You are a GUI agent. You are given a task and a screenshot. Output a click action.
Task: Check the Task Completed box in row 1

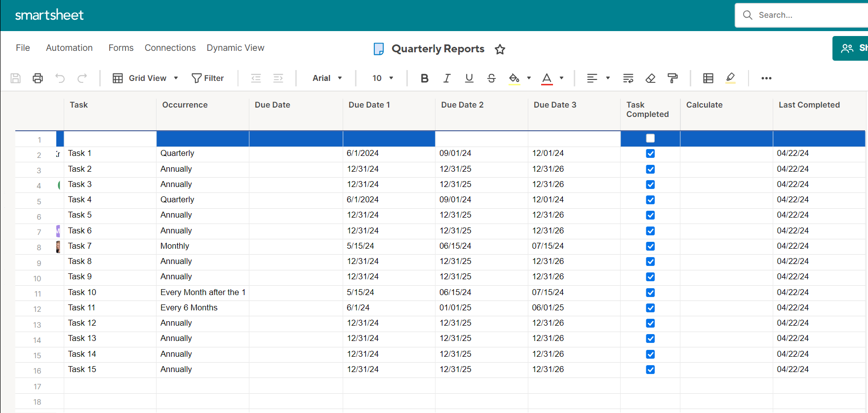coord(650,139)
